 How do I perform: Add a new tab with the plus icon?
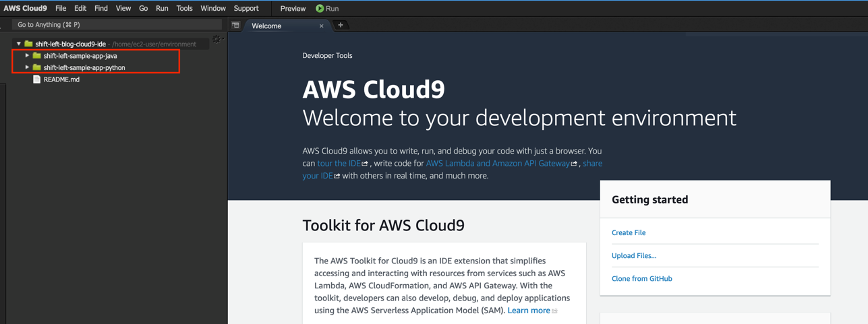pos(341,25)
